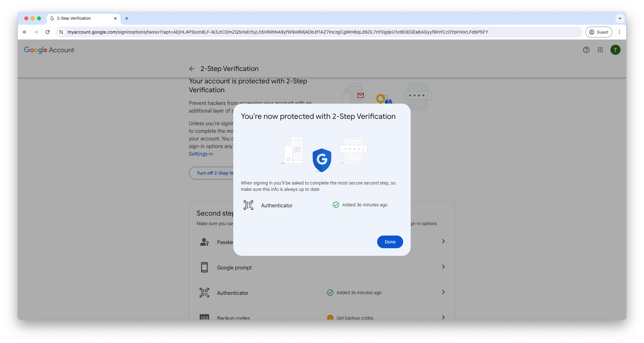This screenshot has height=343, width=644.
Task: Open Chrome's three-dot menu
Action: pyautogui.click(x=619, y=32)
